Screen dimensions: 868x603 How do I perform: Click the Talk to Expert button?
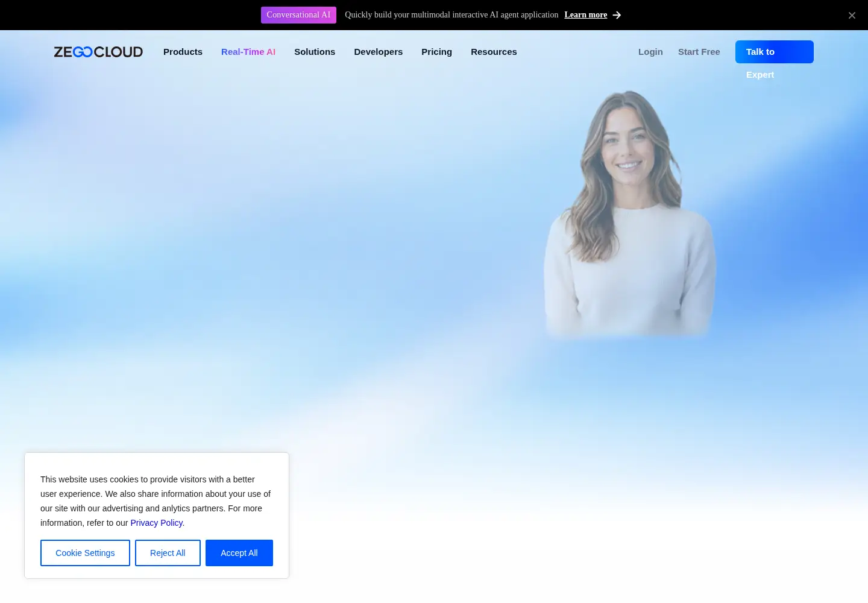[x=775, y=52]
